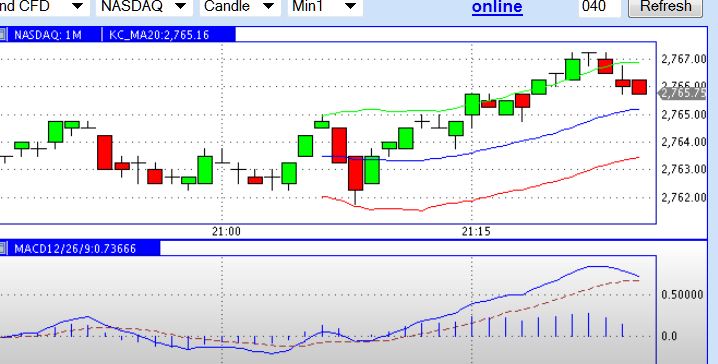Click the 0.50000 MACD axis label
The height and width of the screenshot is (364, 718).
(x=682, y=294)
